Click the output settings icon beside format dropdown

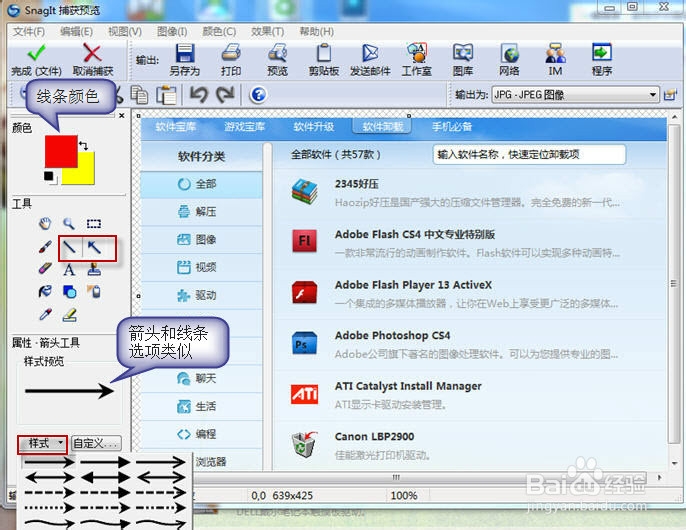coord(670,95)
